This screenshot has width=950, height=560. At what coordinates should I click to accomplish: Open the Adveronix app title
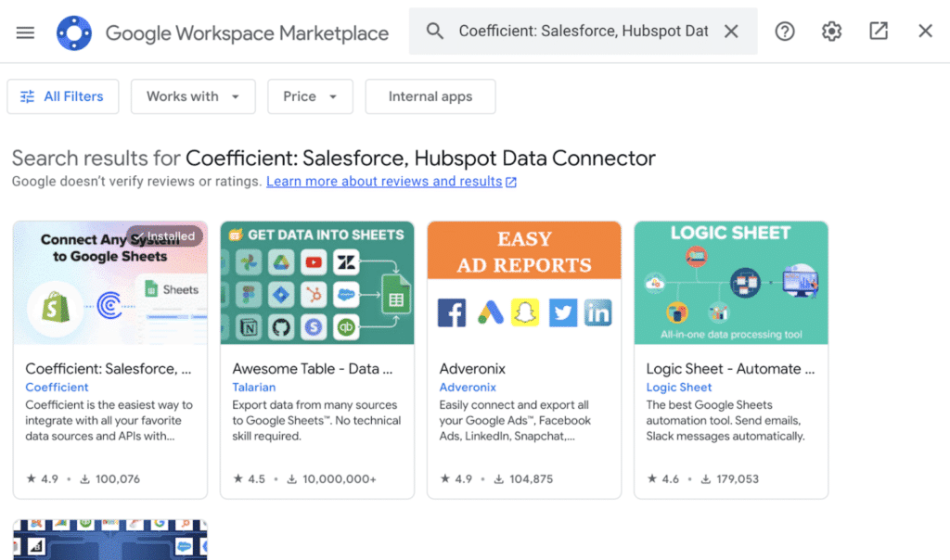coord(472,369)
